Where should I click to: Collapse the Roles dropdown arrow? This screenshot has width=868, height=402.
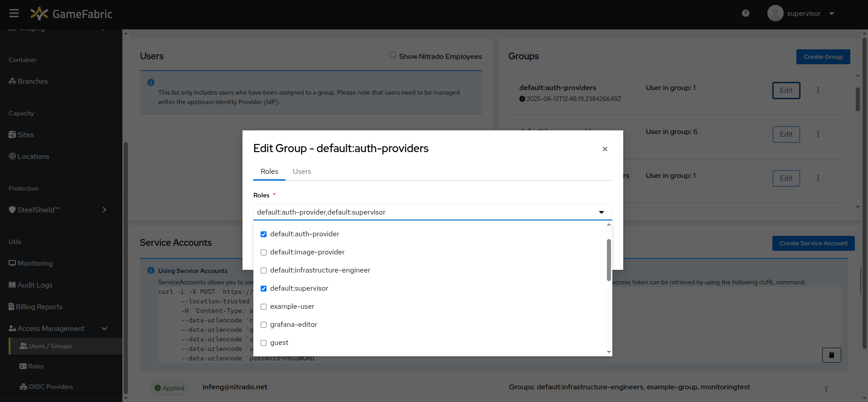click(601, 212)
